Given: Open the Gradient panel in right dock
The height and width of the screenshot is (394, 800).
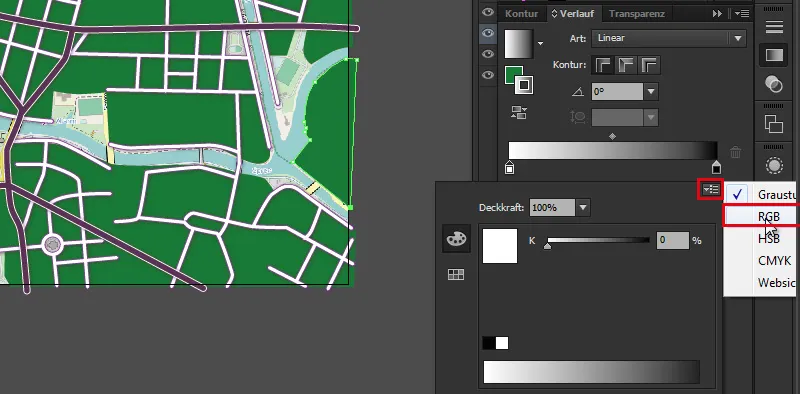Looking at the screenshot, I should click(774, 56).
